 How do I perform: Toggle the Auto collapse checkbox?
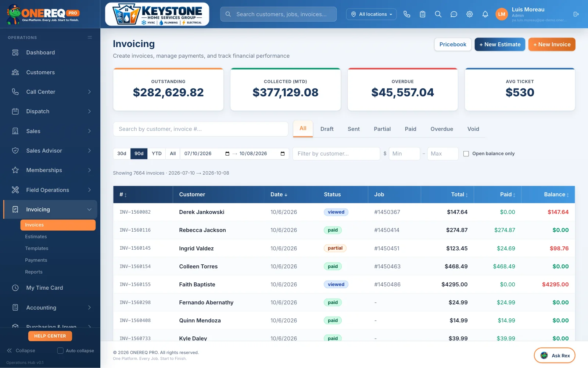[x=60, y=351]
